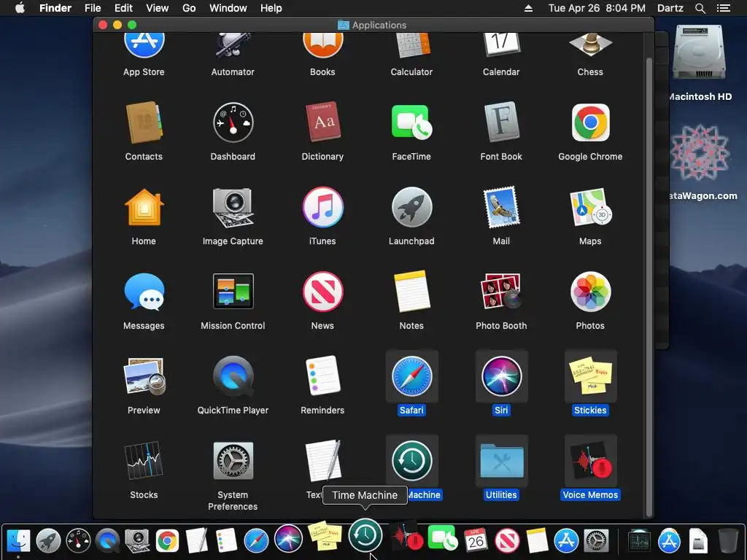
Task: Select the Preview app icon
Action: click(x=144, y=376)
